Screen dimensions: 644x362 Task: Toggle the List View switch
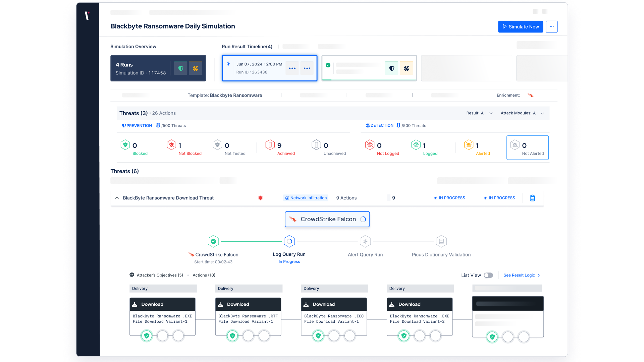coord(488,275)
